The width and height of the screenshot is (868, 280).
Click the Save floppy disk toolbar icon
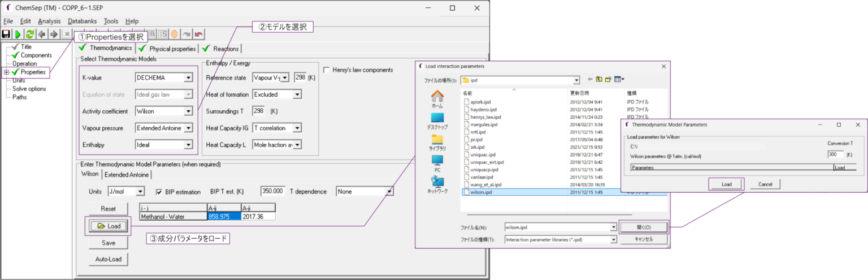[x=7, y=34]
